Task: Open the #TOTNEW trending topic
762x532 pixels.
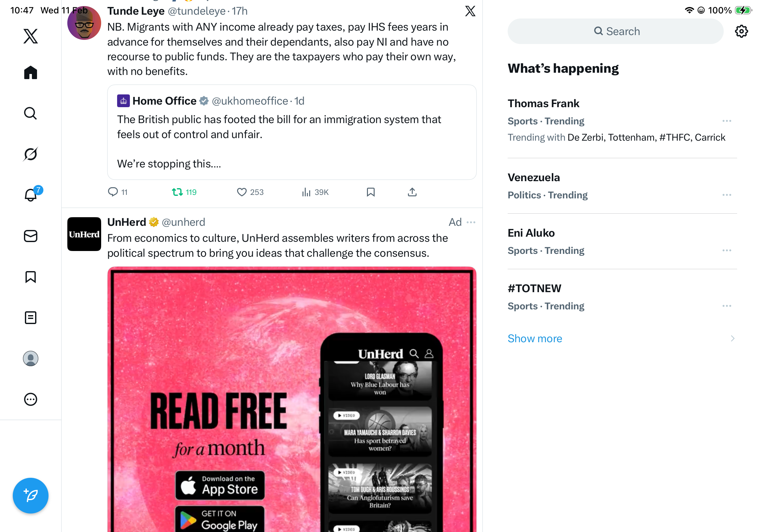Action: pyautogui.click(x=622, y=297)
